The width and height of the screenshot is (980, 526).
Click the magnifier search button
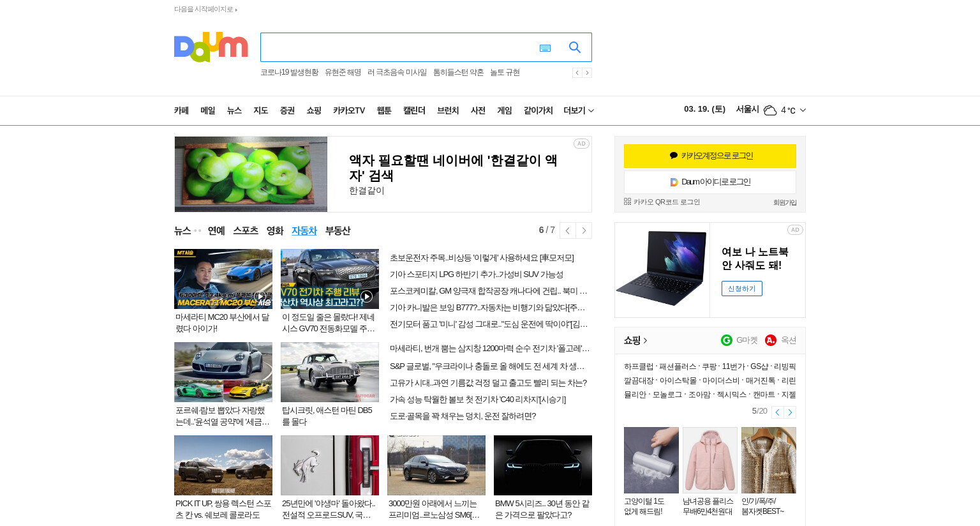[575, 47]
